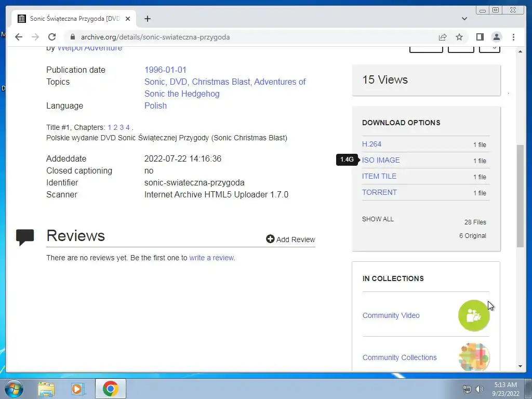Close the Sonic Świąteczna Przygoda tab
This screenshot has height=399, width=532.
(128, 19)
